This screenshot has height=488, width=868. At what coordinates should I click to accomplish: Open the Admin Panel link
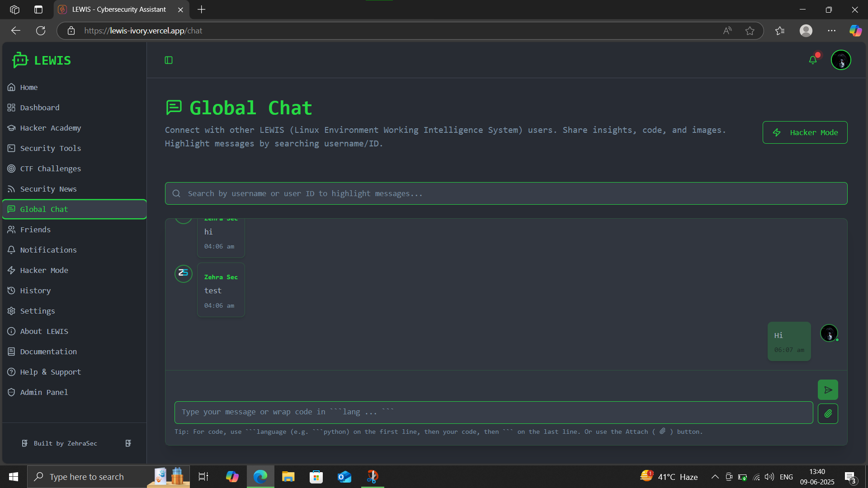(44, 392)
